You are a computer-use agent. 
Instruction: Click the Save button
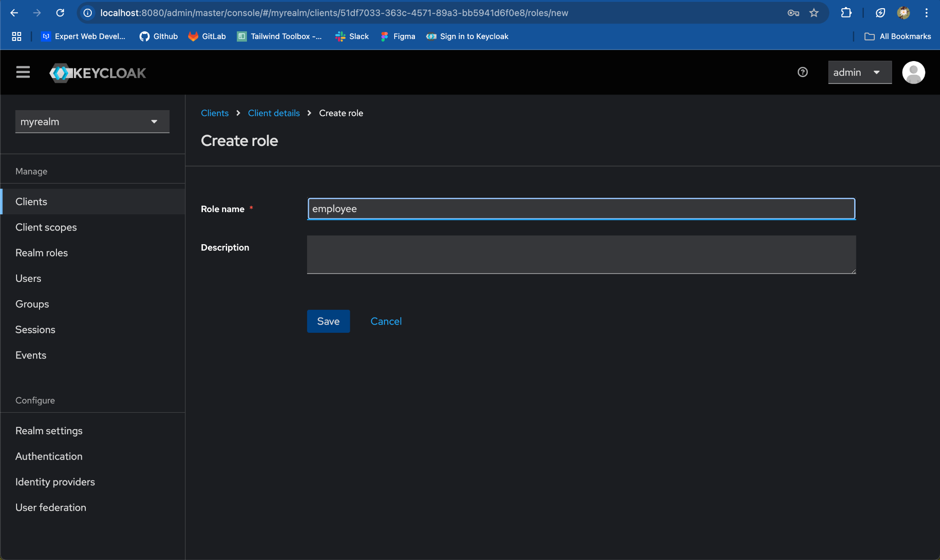[x=328, y=321]
